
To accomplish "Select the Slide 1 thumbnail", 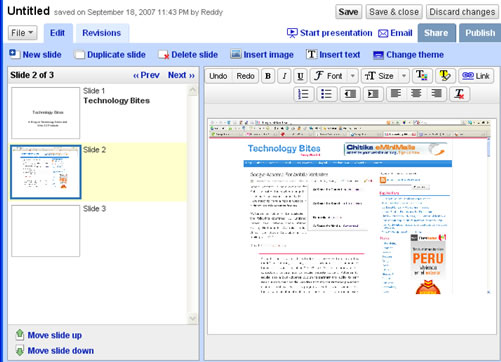I will [46, 113].
